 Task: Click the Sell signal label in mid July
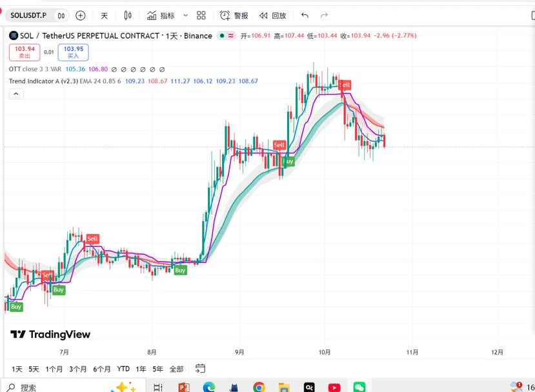point(92,239)
